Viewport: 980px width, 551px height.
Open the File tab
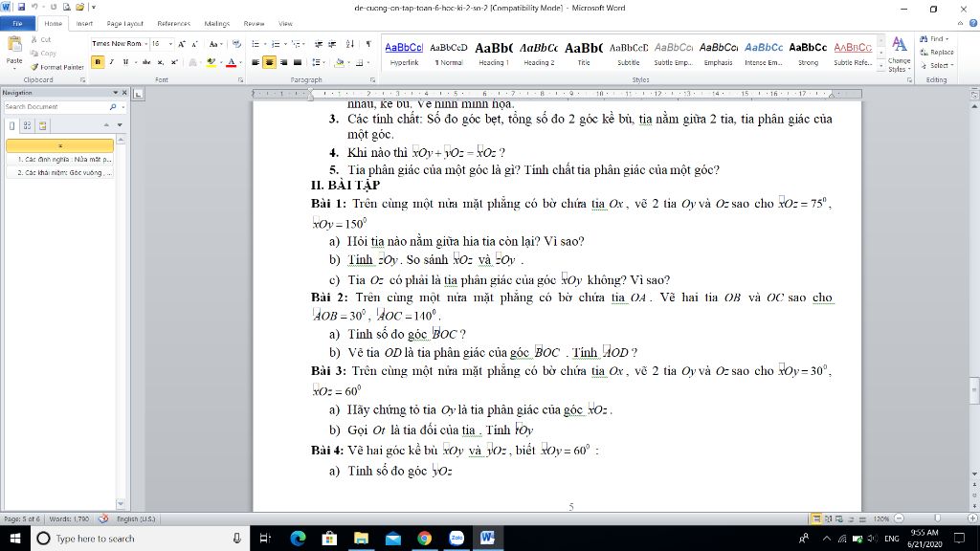pos(17,24)
